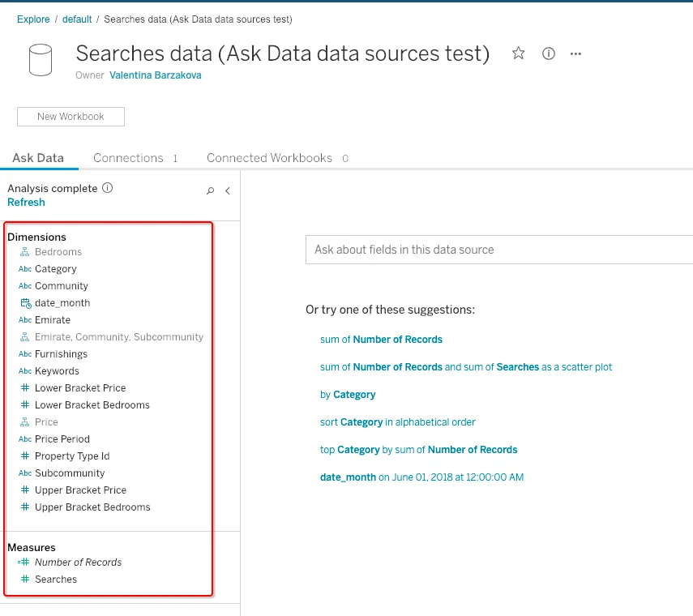Expand the Price hierarchy field
The width and height of the screenshot is (693, 616).
click(46, 422)
